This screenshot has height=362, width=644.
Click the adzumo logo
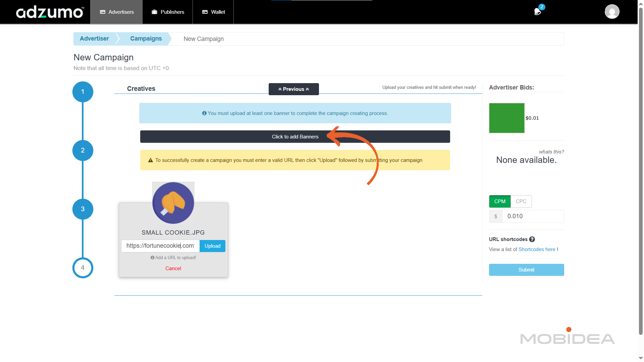(50, 12)
